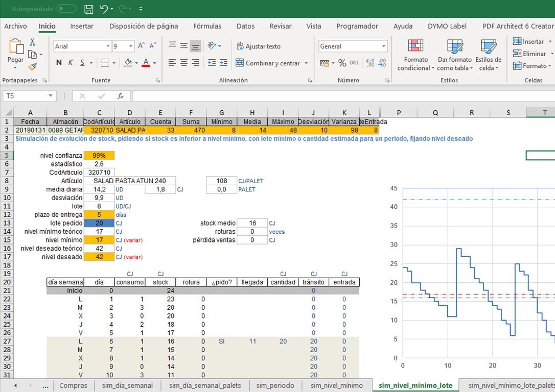555x392 pixels.
Task: Activate the Format Painter brush
Action: (x=32, y=66)
